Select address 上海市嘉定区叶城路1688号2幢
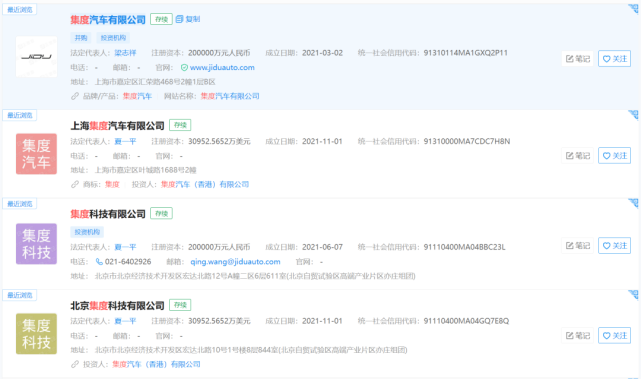 pos(146,170)
